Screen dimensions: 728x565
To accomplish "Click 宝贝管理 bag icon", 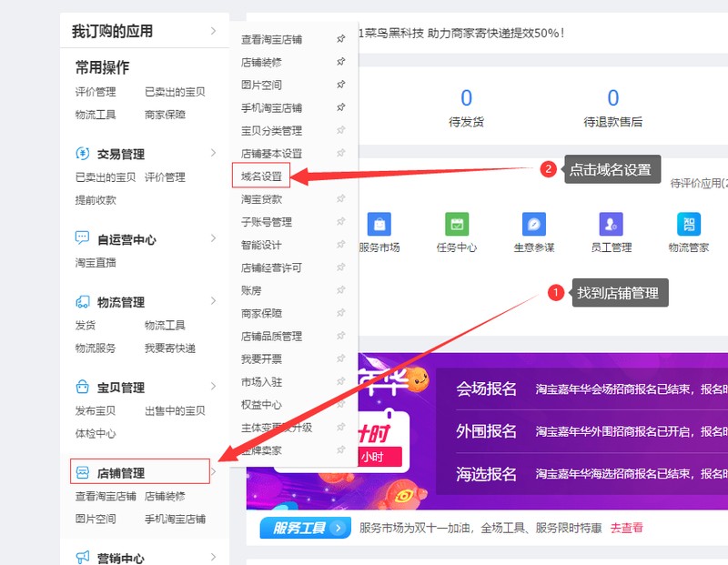I will coord(82,387).
